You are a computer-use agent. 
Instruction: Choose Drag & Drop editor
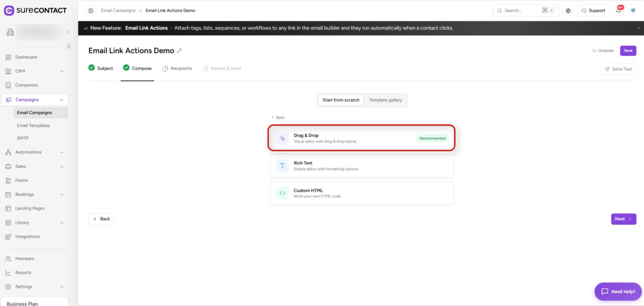point(362,138)
